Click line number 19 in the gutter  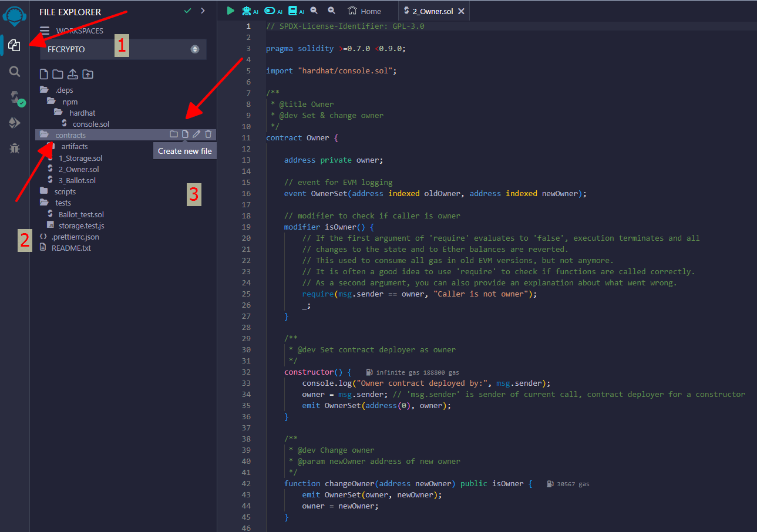[245, 227]
